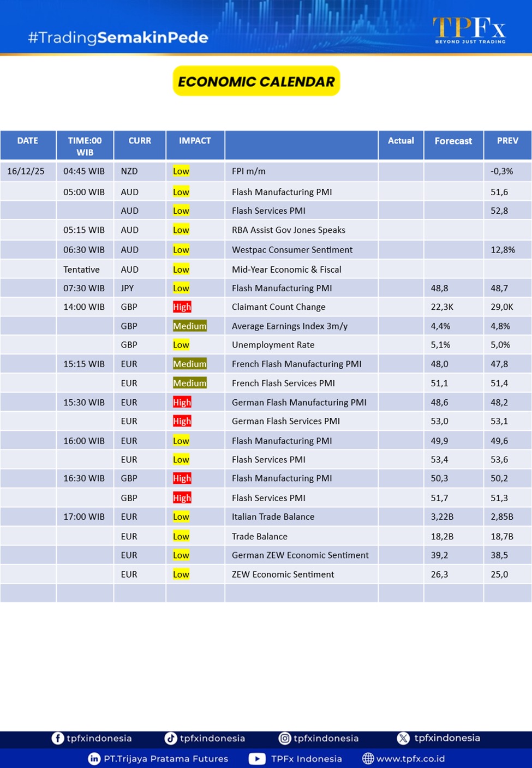This screenshot has width=532, height=768.
Task: Click the #TradingSemakinPede hashtag text
Action: (118, 38)
